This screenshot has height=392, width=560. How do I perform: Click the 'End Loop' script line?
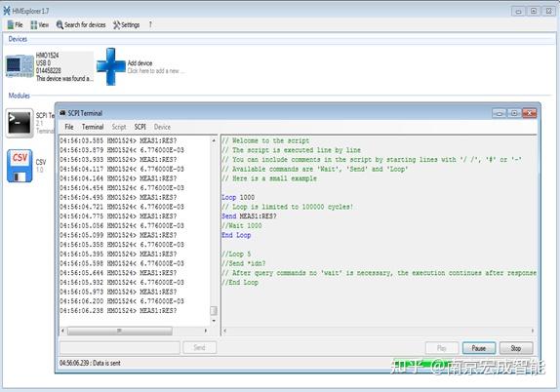tap(236, 235)
